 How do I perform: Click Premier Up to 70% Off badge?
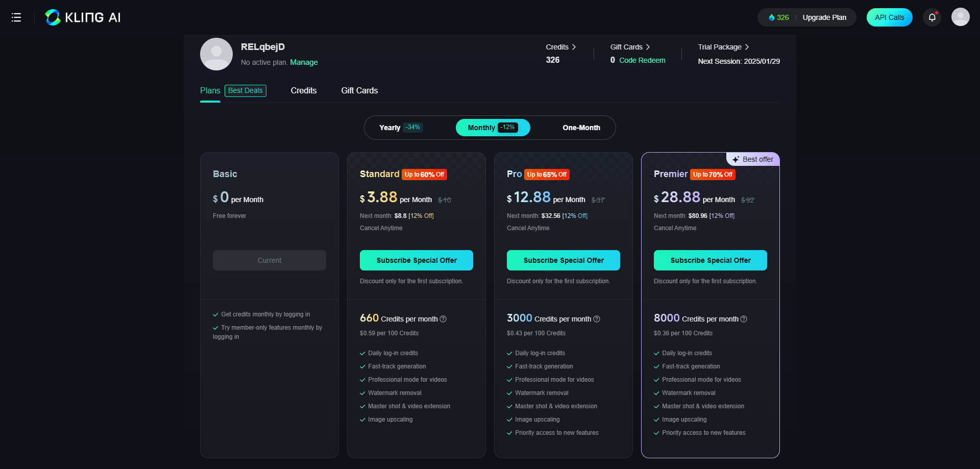coord(713,175)
